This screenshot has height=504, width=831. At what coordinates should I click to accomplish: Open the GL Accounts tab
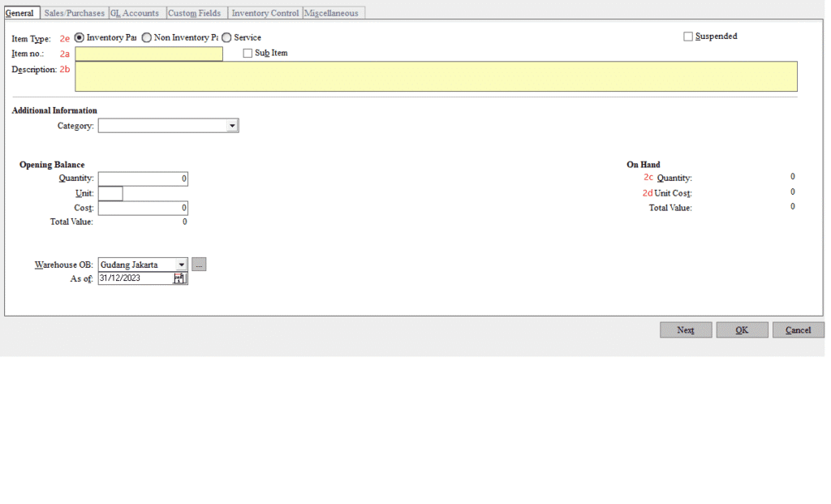point(136,13)
